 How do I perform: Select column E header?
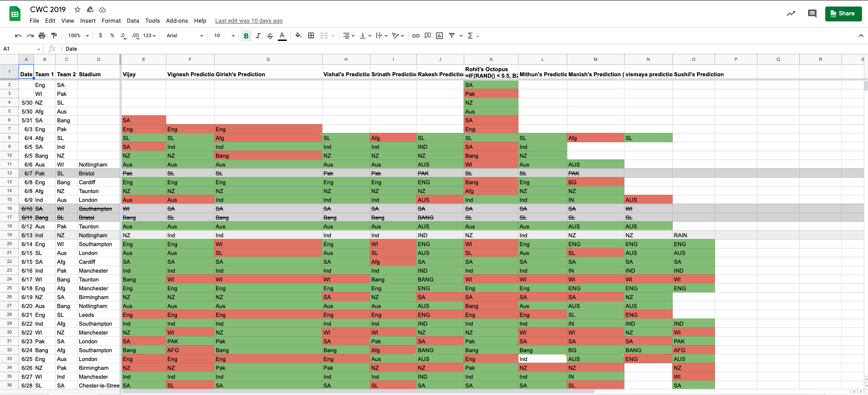(144, 59)
